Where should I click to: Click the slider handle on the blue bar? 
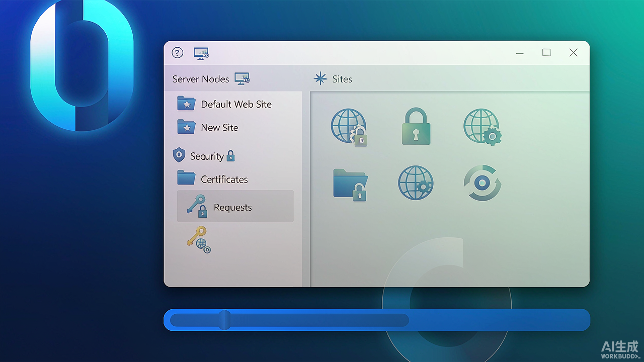(x=224, y=320)
